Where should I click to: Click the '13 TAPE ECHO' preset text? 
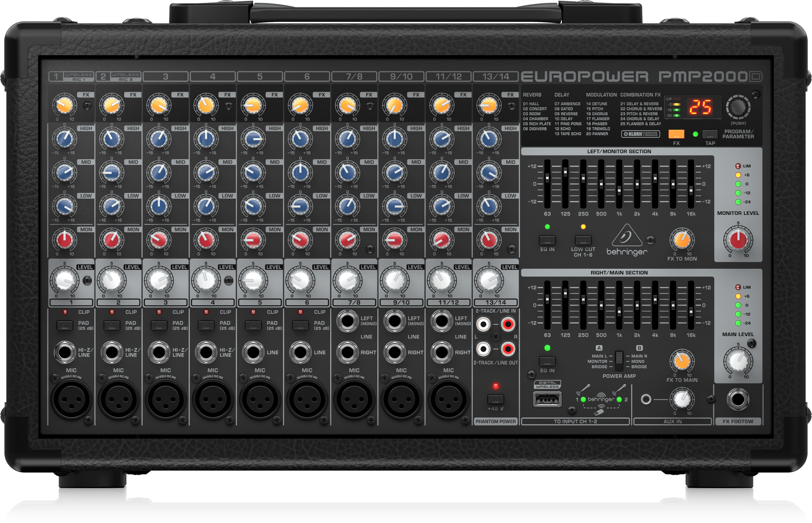pyautogui.click(x=568, y=134)
